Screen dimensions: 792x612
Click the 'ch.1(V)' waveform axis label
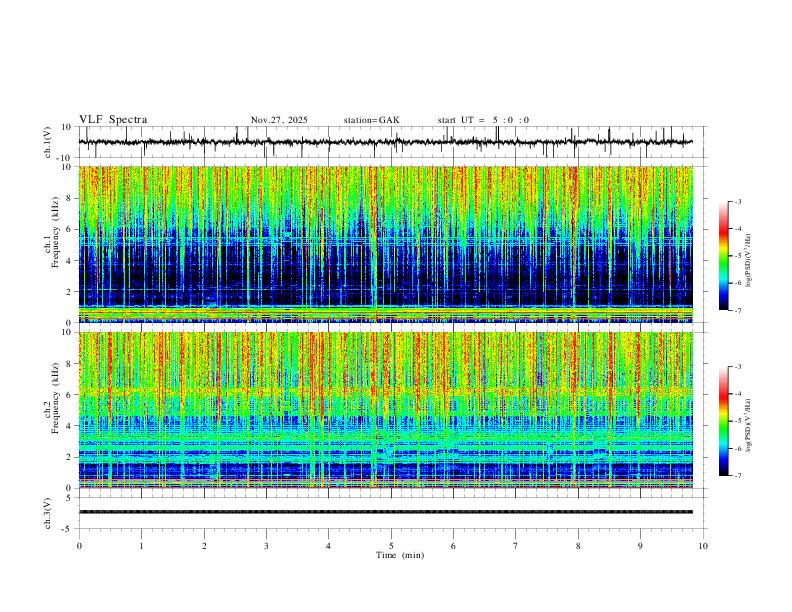pos(48,142)
